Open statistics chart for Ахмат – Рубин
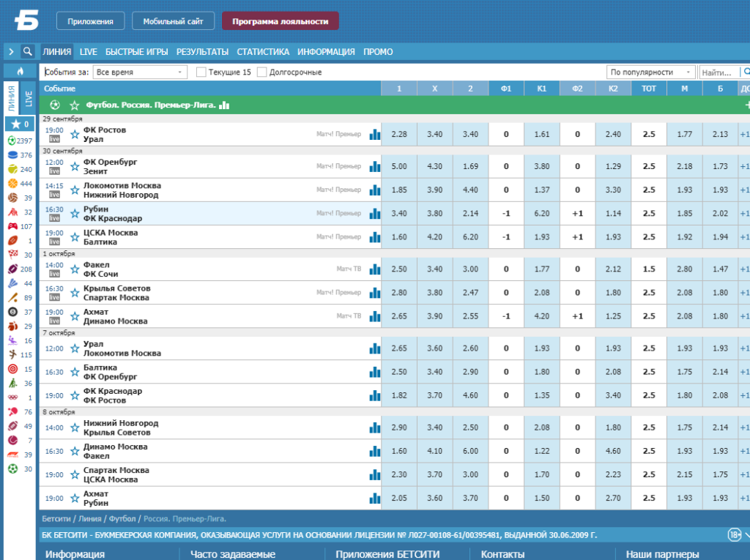The image size is (750, 560). [375, 499]
